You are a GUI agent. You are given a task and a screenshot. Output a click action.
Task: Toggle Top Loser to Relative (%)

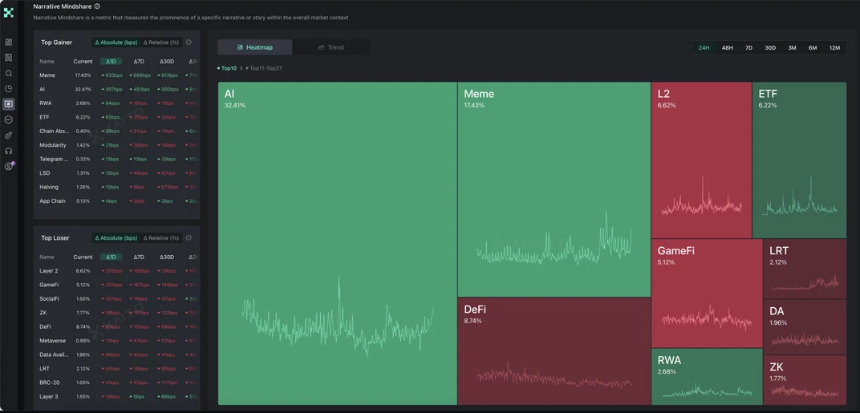point(161,238)
